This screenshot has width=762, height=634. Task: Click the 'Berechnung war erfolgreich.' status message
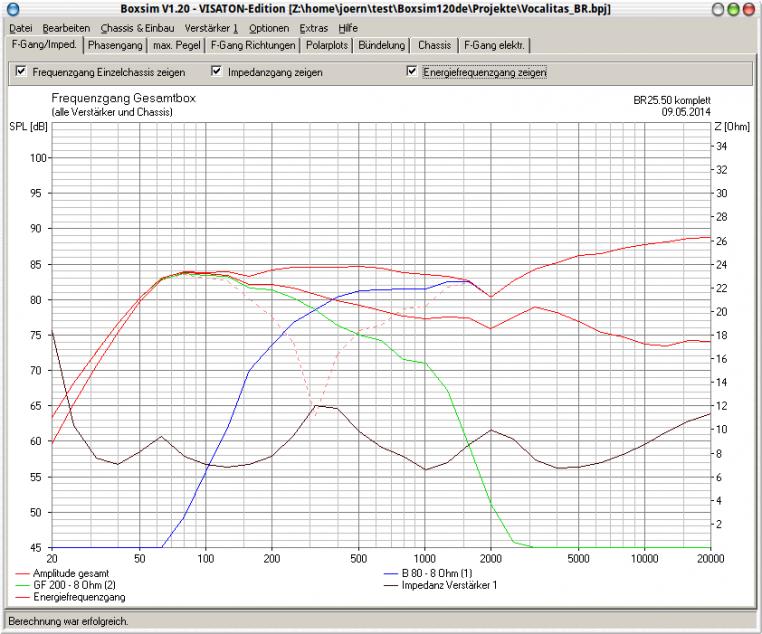[69, 621]
